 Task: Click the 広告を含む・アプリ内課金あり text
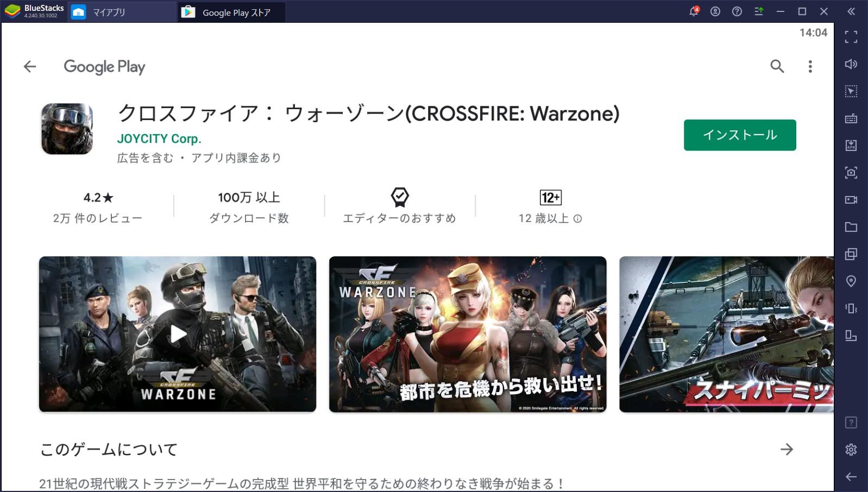[x=199, y=158]
